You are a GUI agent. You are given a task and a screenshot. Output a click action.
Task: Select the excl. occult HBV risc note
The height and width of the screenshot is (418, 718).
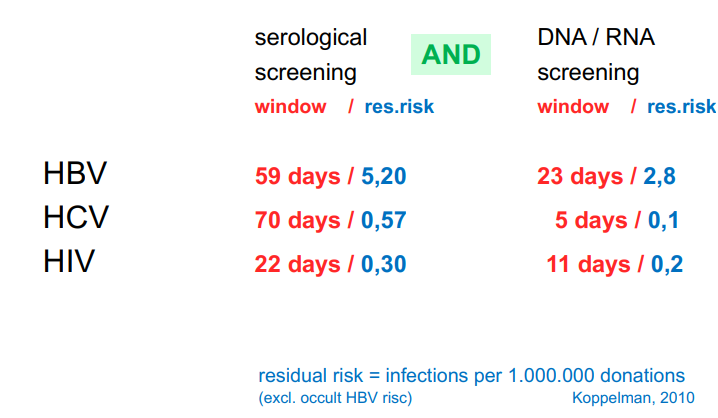tap(335, 398)
